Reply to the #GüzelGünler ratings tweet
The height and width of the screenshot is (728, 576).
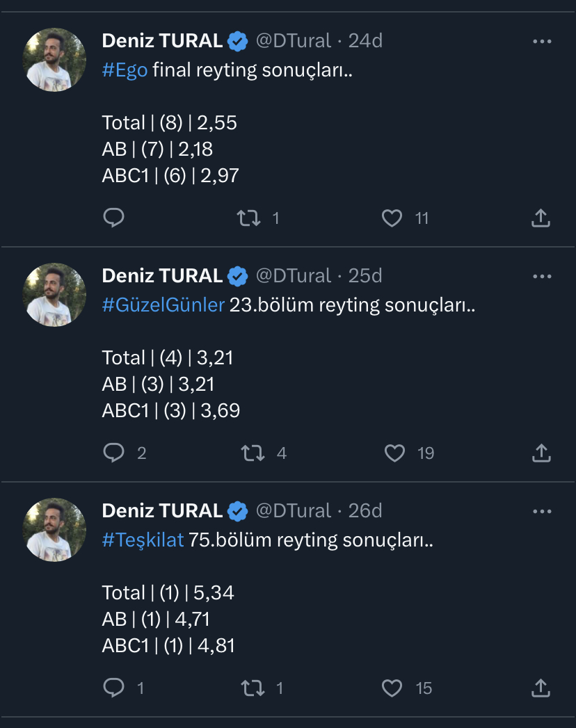[x=113, y=453]
